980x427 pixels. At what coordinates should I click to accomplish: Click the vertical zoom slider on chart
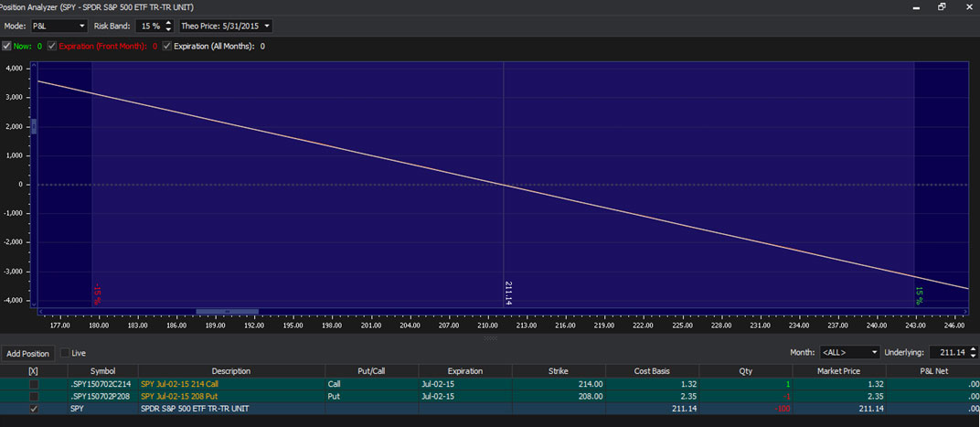[34, 127]
